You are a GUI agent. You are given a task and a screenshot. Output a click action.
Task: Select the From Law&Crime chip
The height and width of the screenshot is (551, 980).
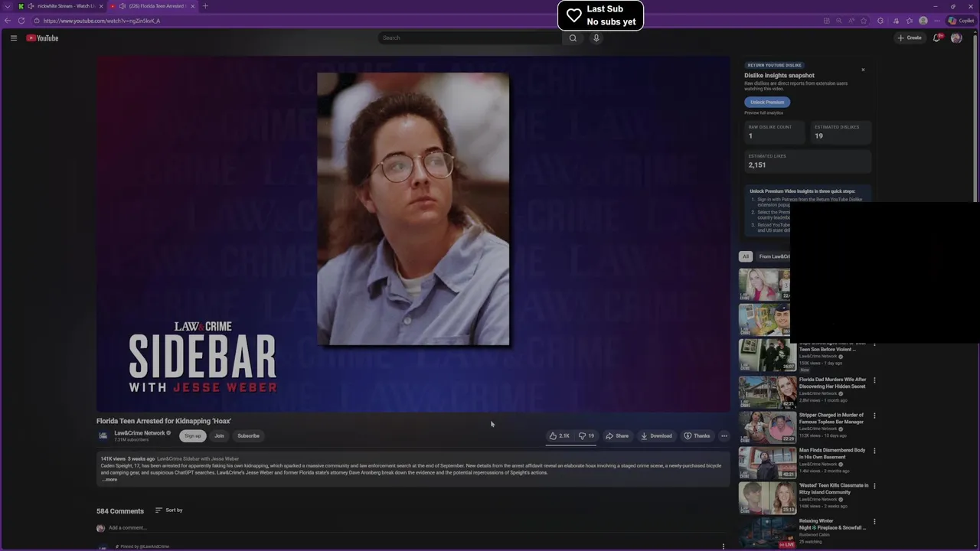[773, 256]
